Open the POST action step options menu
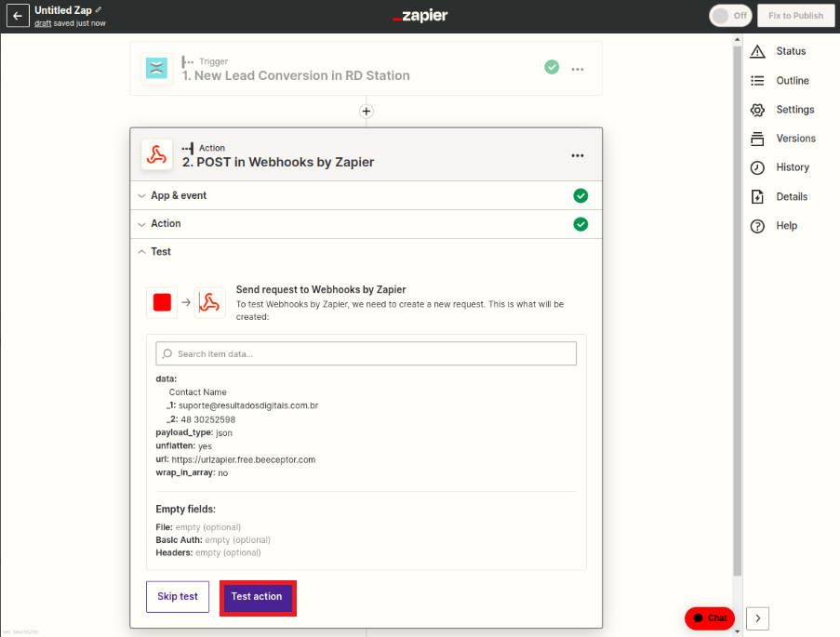 point(577,154)
